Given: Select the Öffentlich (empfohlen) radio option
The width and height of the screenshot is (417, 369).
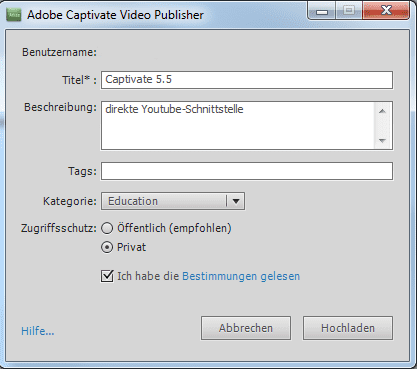Looking at the screenshot, I should [x=107, y=228].
